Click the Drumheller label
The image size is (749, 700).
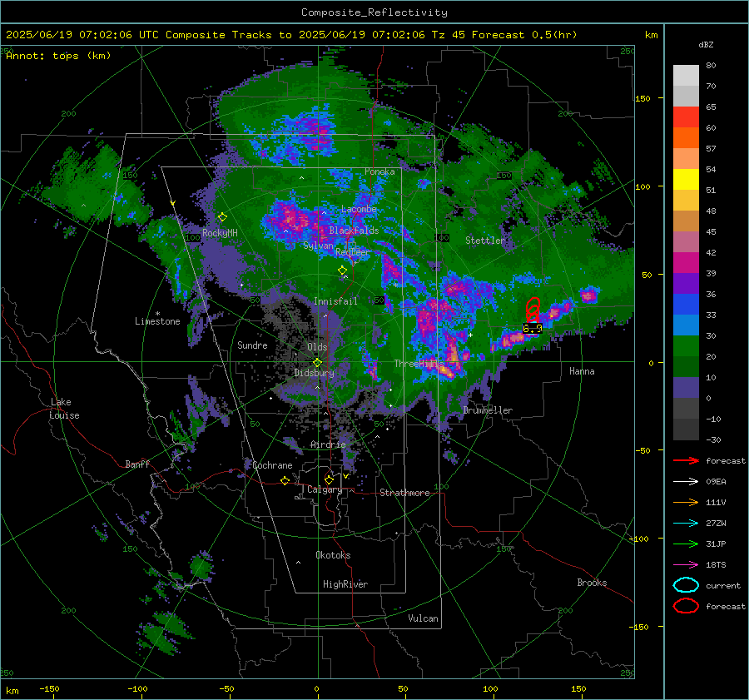(488, 410)
